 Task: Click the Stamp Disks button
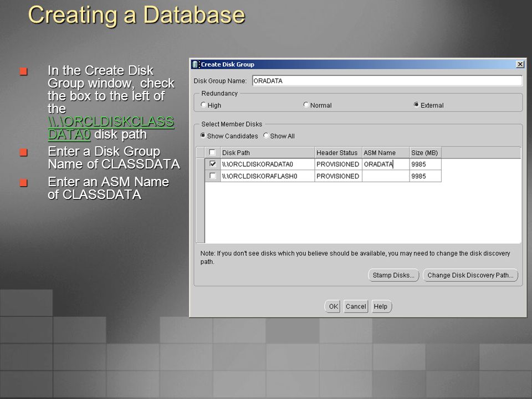[x=393, y=275]
